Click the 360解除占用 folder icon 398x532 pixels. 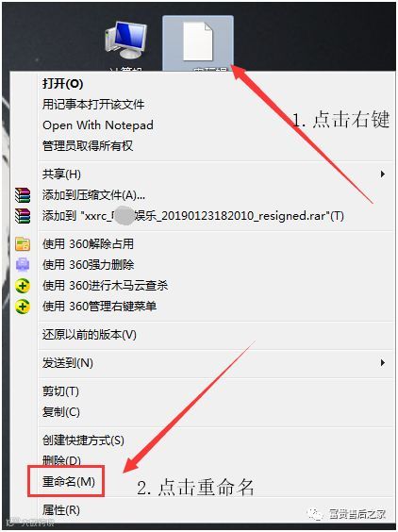(23, 244)
